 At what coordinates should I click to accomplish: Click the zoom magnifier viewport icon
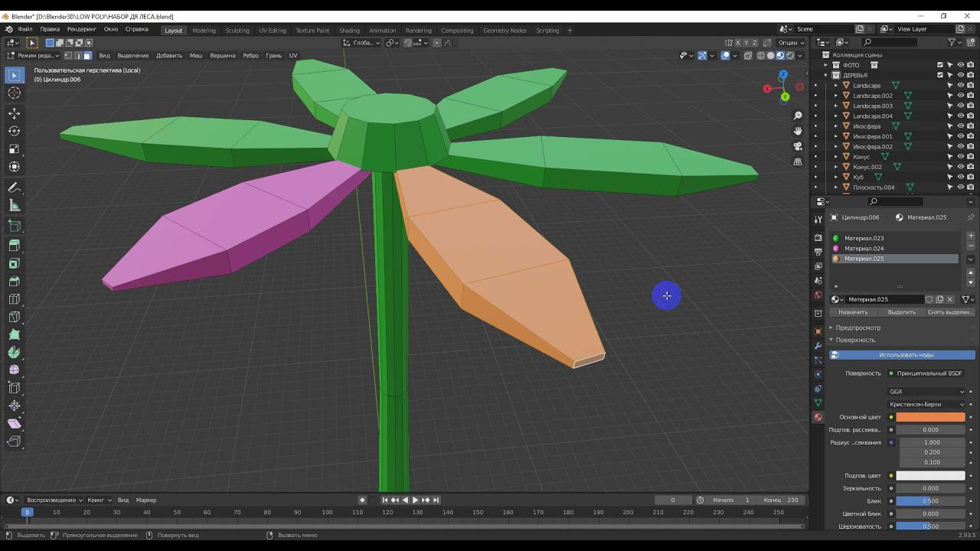click(x=798, y=116)
